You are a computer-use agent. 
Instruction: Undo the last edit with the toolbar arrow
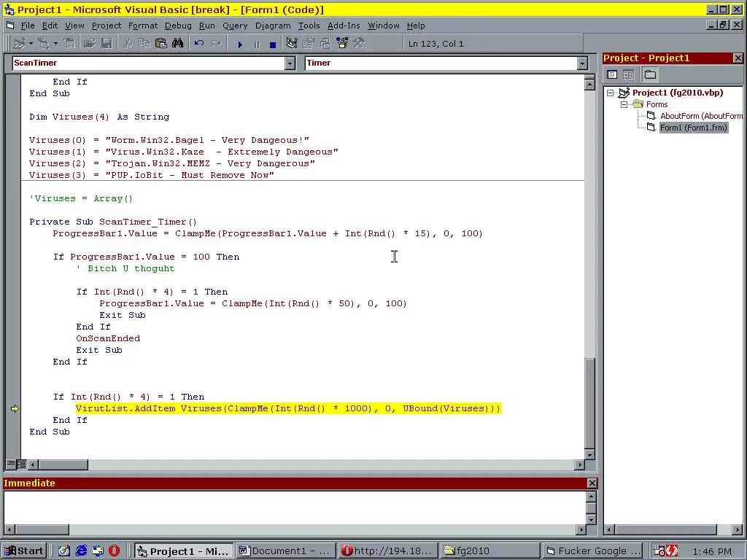click(x=198, y=44)
